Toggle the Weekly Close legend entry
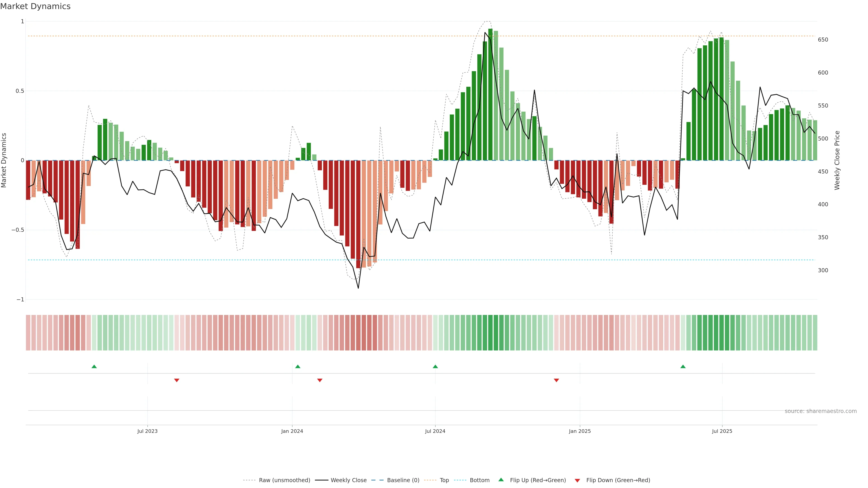The width and height of the screenshot is (868, 488). pos(348,480)
